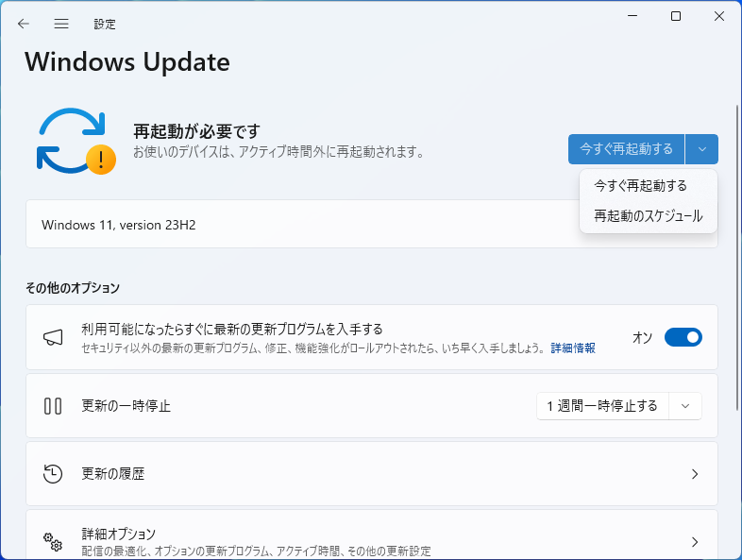Click the megaphone icon for latest updates

(53, 337)
